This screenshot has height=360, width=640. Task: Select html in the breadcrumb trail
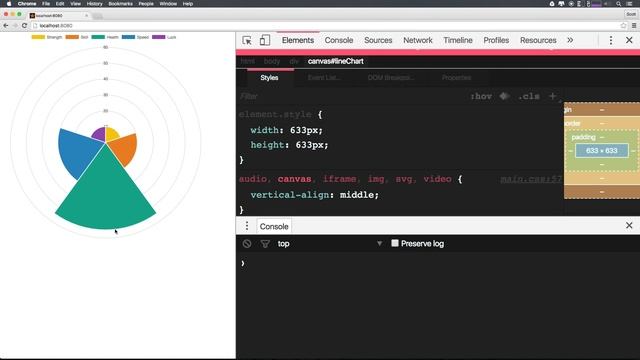248,61
